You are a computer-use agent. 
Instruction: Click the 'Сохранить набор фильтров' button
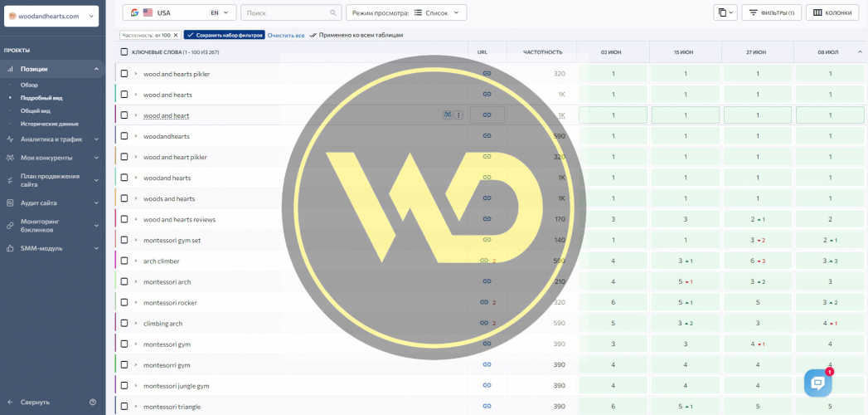pyautogui.click(x=225, y=36)
